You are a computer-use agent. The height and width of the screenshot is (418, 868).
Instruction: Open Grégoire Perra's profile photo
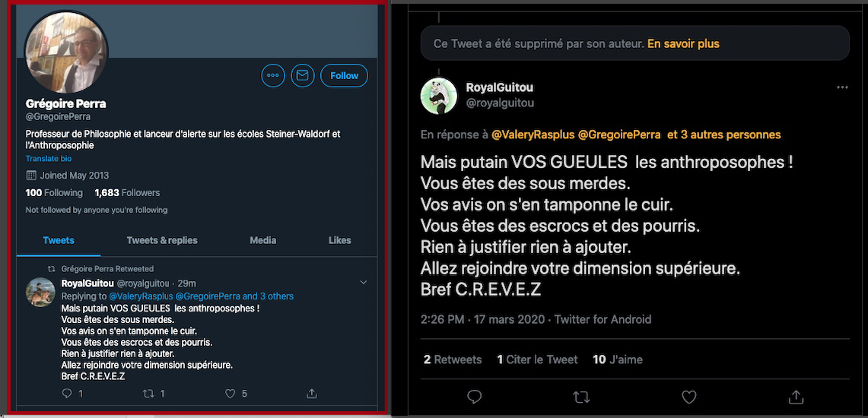(66, 53)
